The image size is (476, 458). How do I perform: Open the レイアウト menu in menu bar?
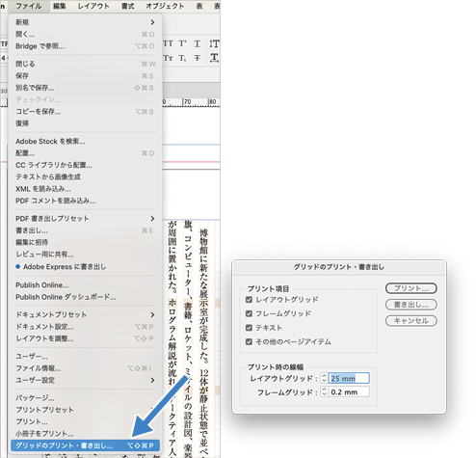coord(93,6)
